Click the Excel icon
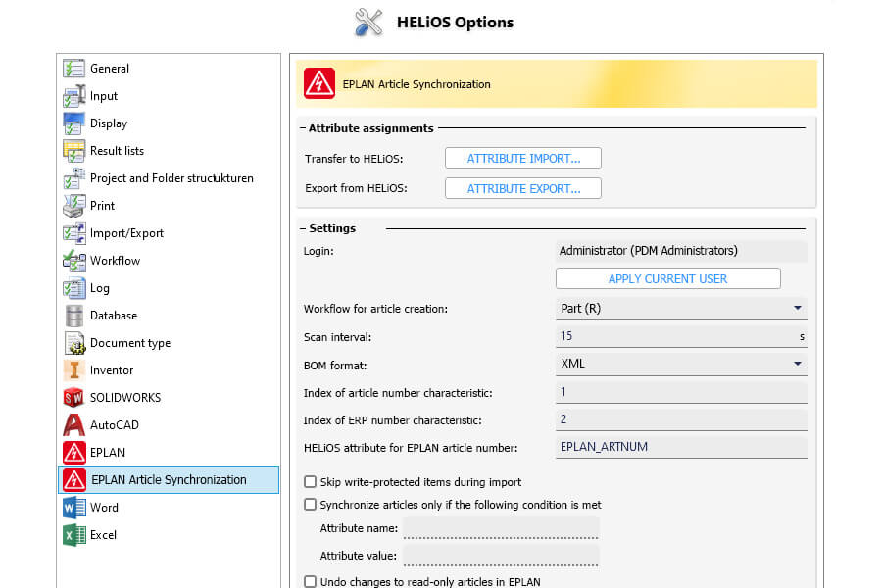The width and height of the screenshot is (882, 588). tap(73, 535)
